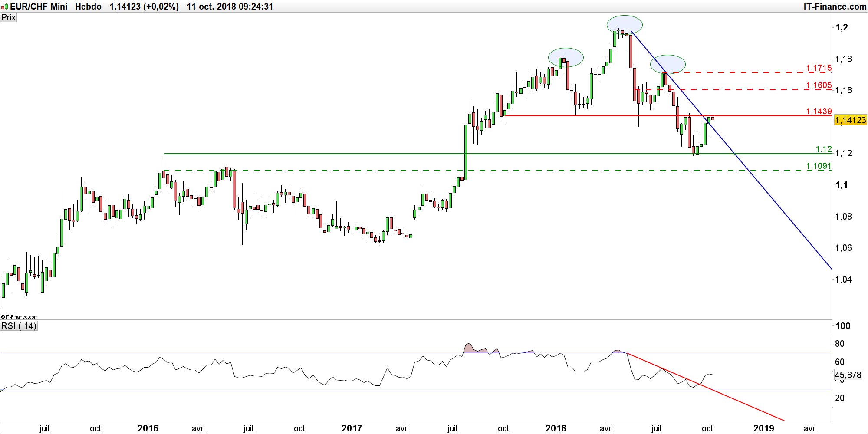Click the RSI value tag 45,878
Viewport: 868px width, 434px height.
coord(848,375)
